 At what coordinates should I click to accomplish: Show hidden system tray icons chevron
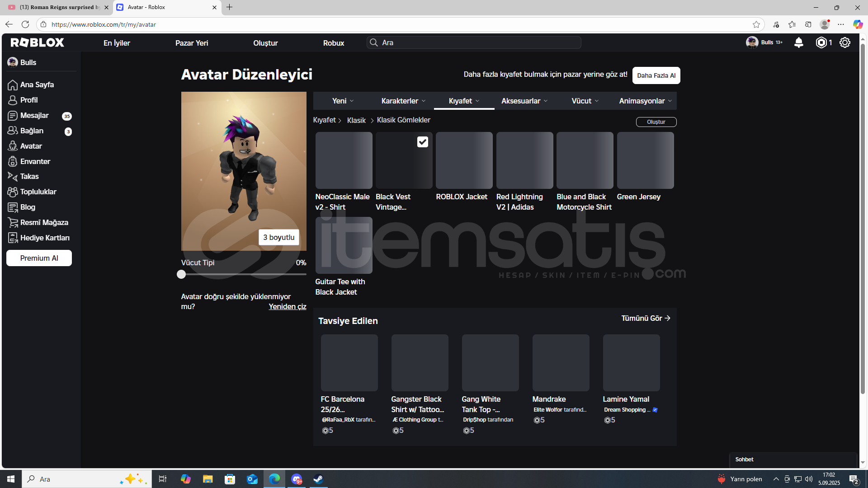[x=776, y=479]
